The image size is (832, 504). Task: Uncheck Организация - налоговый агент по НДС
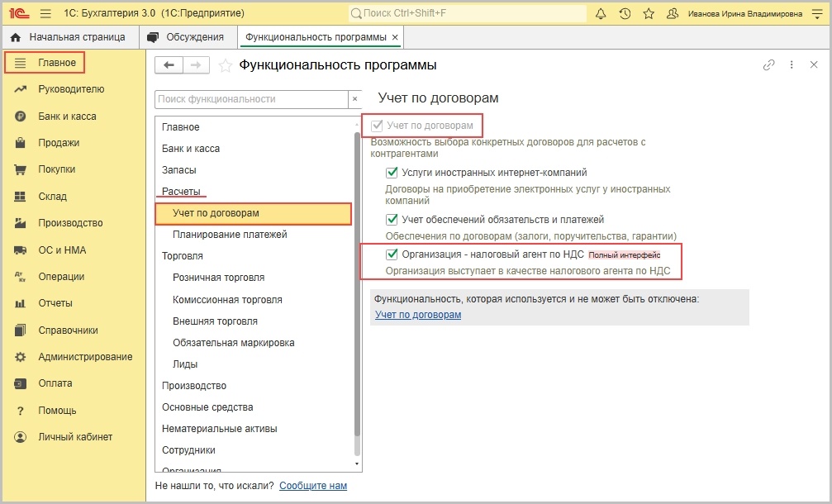[392, 254]
